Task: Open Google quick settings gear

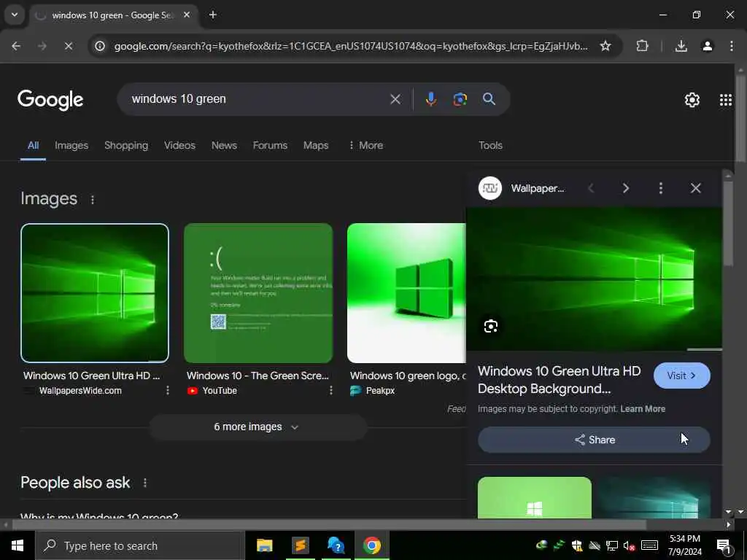Action: coord(692,99)
